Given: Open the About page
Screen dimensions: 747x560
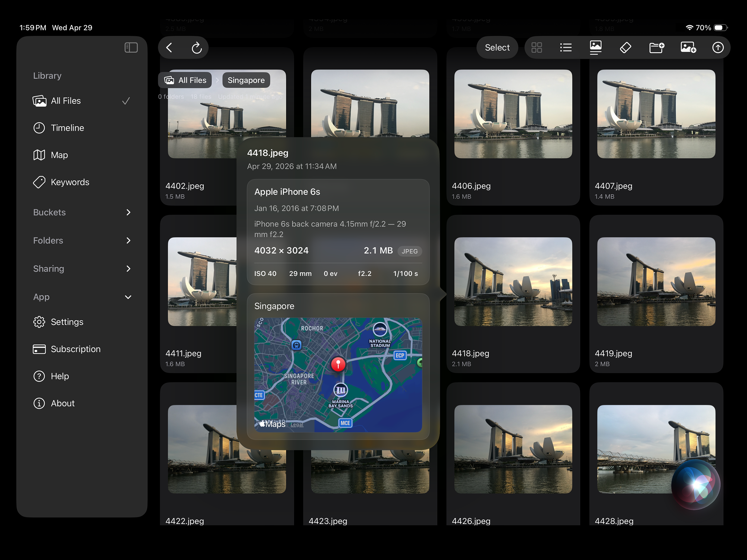Looking at the screenshot, I should click(x=82, y=403).
